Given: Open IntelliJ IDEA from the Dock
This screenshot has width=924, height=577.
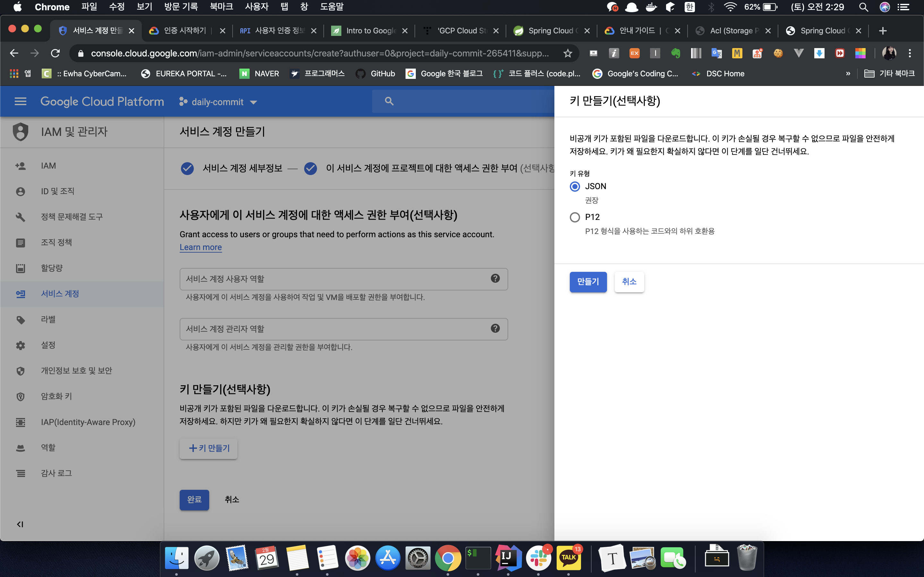Looking at the screenshot, I should (508, 557).
